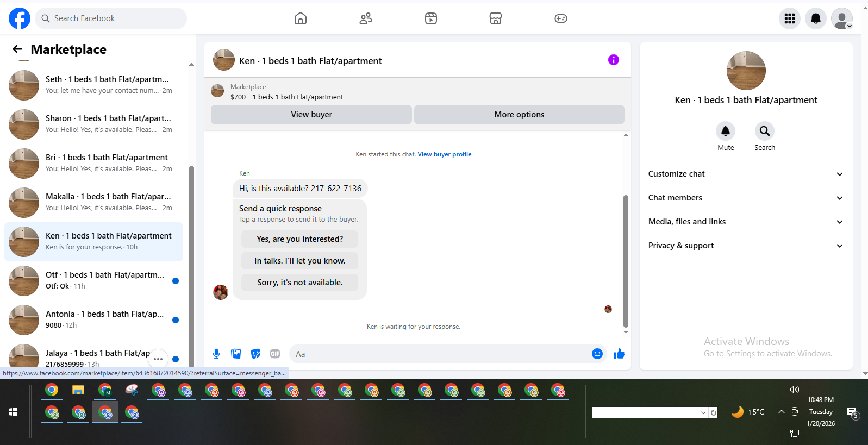Expand the Privacy & support section
The image size is (868, 445).
tap(746, 246)
